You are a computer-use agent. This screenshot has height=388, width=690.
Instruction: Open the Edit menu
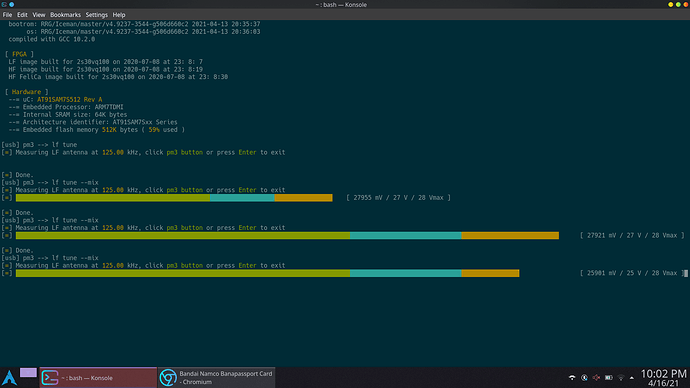point(22,15)
